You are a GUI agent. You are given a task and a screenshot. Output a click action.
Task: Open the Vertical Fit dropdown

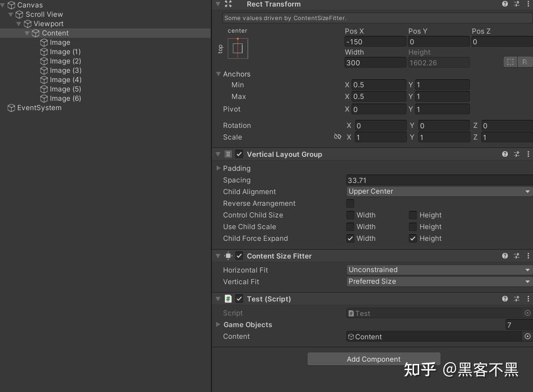(438, 281)
